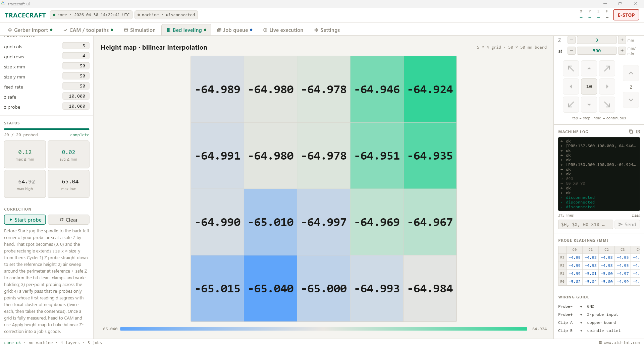
Task: Go to the Job queue tab
Action: click(x=235, y=30)
